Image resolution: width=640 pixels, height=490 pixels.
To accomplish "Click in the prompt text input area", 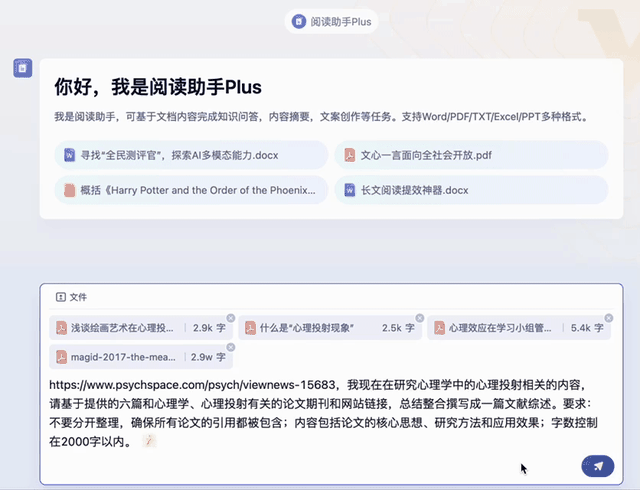I will point(324,412).
